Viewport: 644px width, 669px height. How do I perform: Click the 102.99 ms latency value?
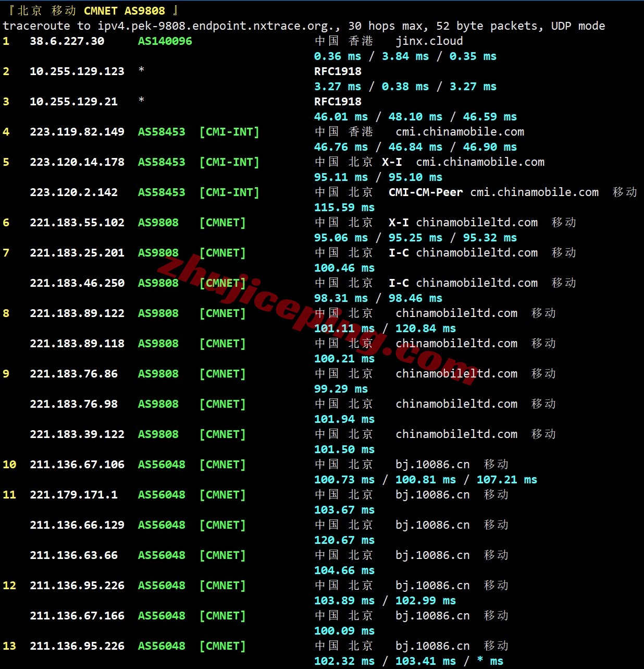pos(425,601)
